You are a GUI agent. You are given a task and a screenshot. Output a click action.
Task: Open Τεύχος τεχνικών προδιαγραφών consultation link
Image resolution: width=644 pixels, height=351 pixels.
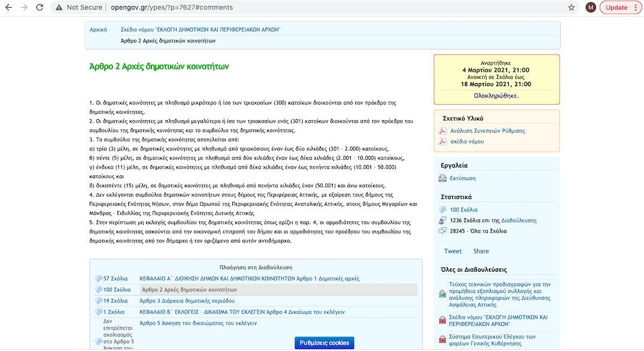pyautogui.click(x=500, y=294)
